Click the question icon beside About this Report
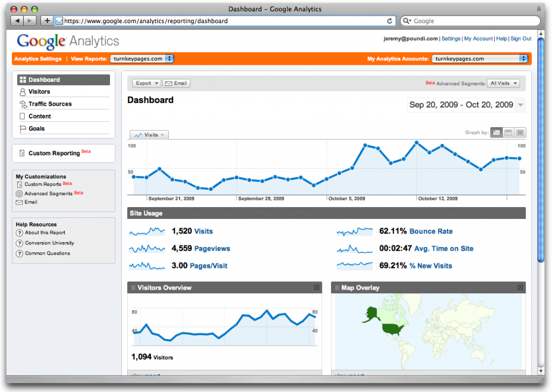The width and height of the screenshot is (552, 392). click(20, 233)
